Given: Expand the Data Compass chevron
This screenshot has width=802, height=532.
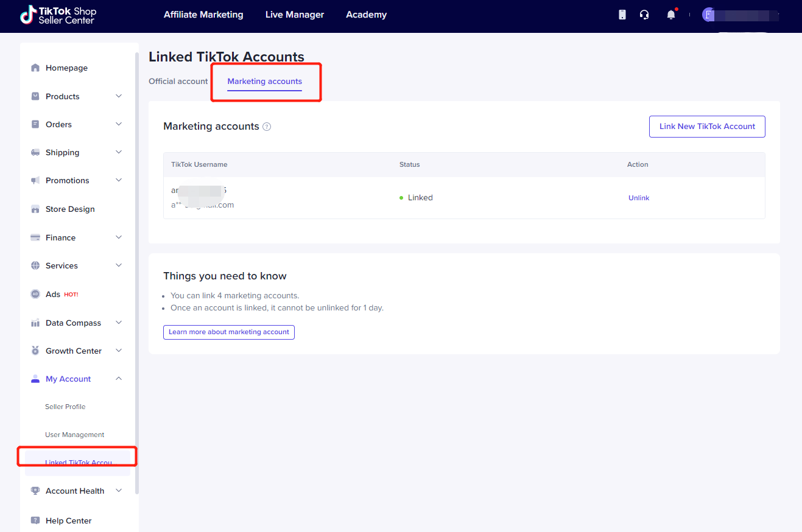Looking at the screenshot, I should (x=119, y=323).
